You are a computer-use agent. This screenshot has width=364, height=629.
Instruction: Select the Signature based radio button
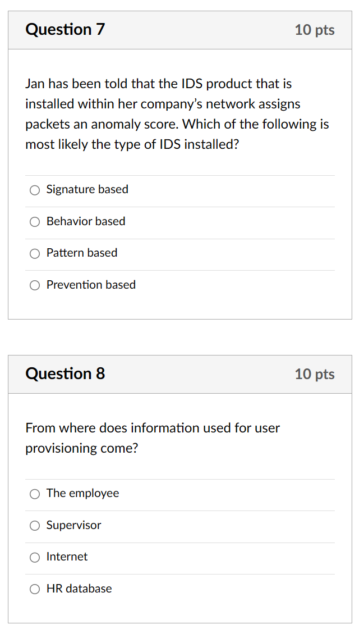pyautogui.click(x=34, y=190)
